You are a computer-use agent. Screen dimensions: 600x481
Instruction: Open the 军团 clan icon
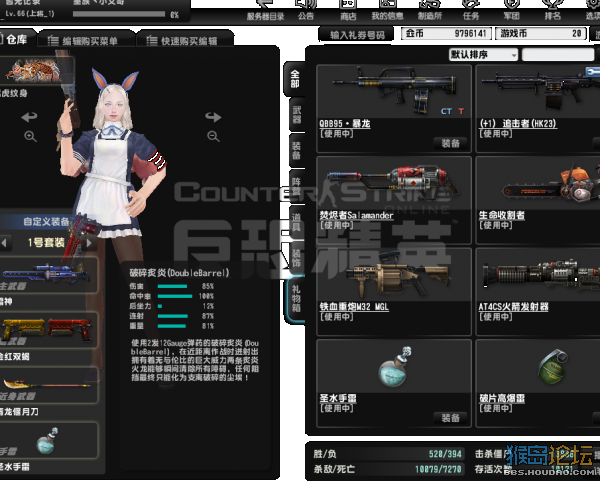[x=512, y=10]
